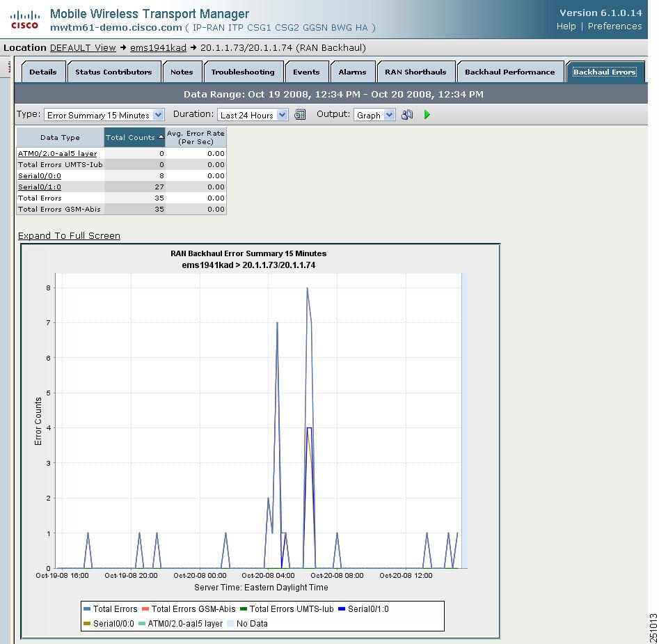The image size is (659, 644).
Task: Sort by the Total Counts column header
Action: (134, 137)
